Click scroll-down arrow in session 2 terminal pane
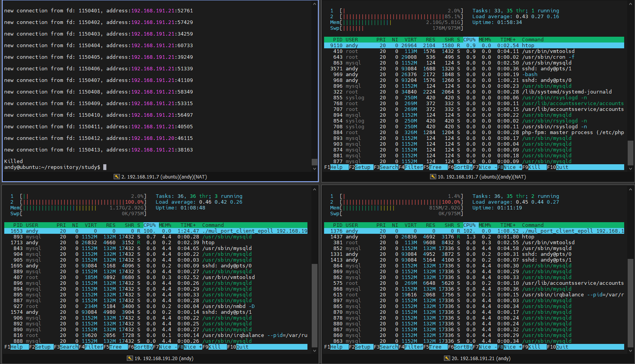The width and height of the screenshot is (635, 364). pyautogui.click(x=314, y=168)
